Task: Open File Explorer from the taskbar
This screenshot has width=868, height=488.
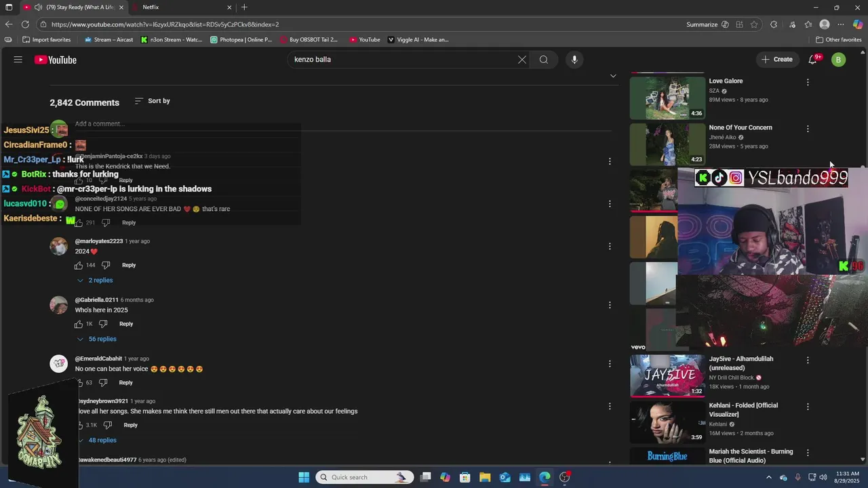Action: pos(485,477)
